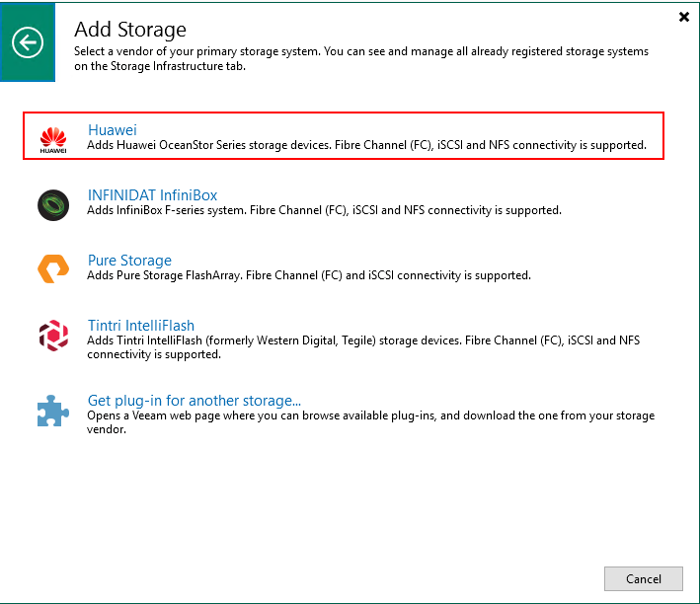Click the InfiniBox F-series description text
Image resolution: width=700 pixels, height=604 pixels.
click(x=324, y=210)
